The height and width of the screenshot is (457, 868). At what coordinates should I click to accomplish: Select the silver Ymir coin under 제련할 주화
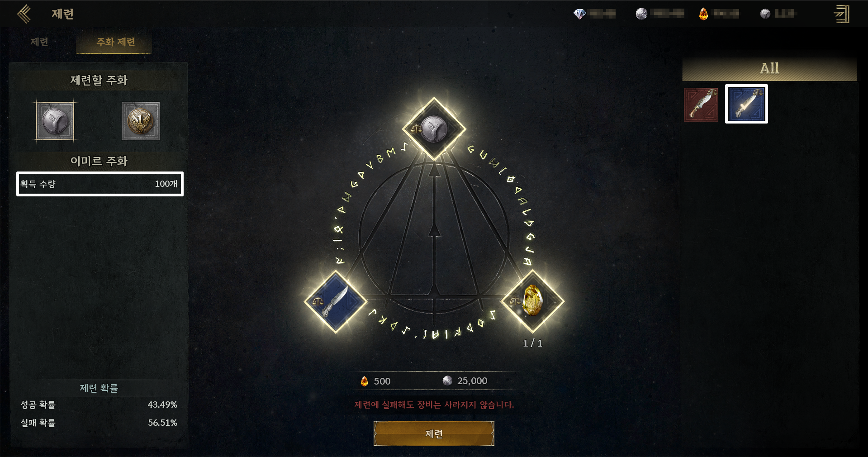click(x=55, y=121)
